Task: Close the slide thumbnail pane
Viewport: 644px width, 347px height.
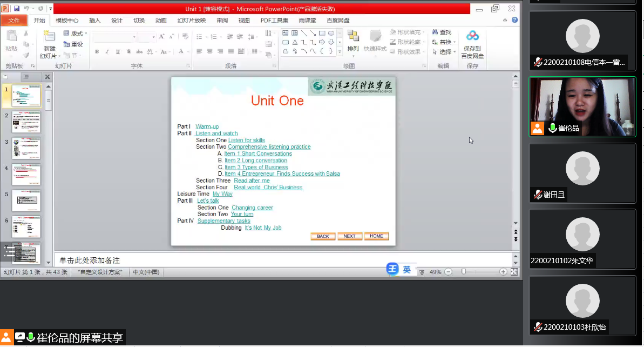Action: pos(47,77)
